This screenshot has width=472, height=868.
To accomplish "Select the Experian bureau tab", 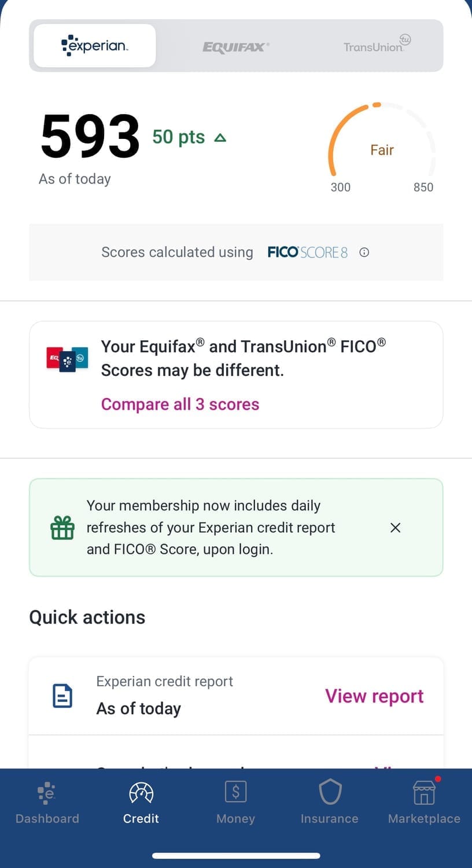I will click(x=95, y=46).
